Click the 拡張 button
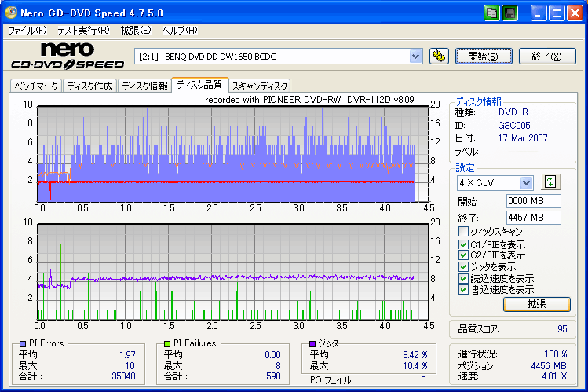 click(536, 303)
